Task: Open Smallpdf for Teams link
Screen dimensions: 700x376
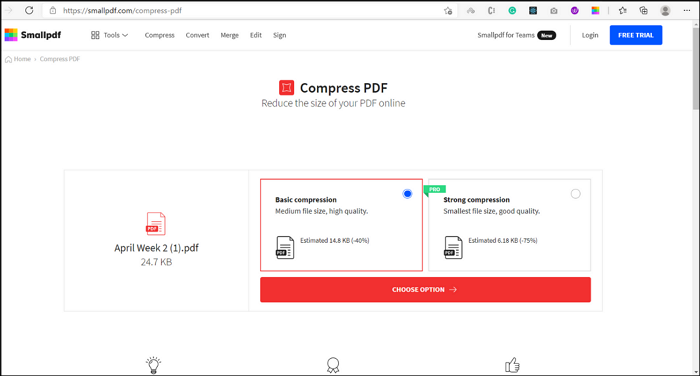Action: tap(506, 35)
